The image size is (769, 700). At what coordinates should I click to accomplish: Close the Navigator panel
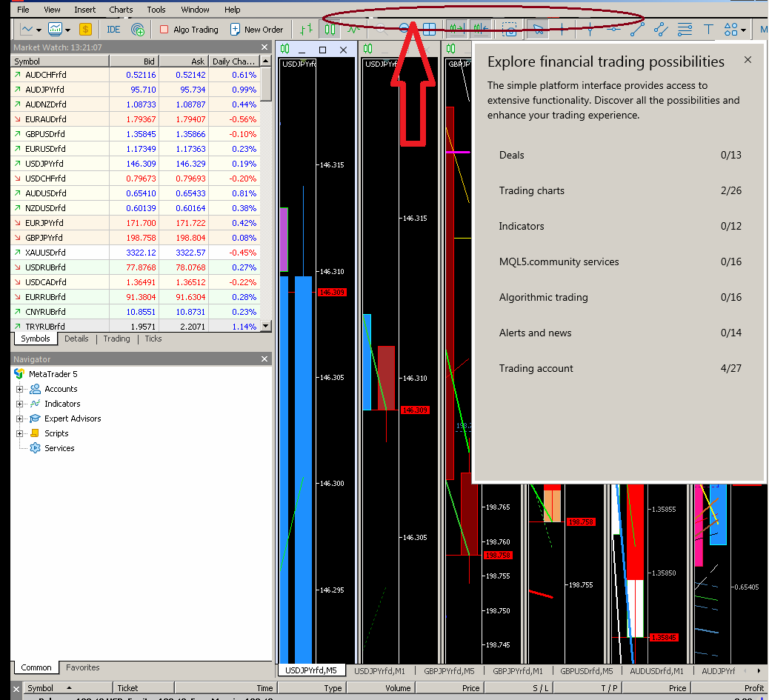point(264,359)
